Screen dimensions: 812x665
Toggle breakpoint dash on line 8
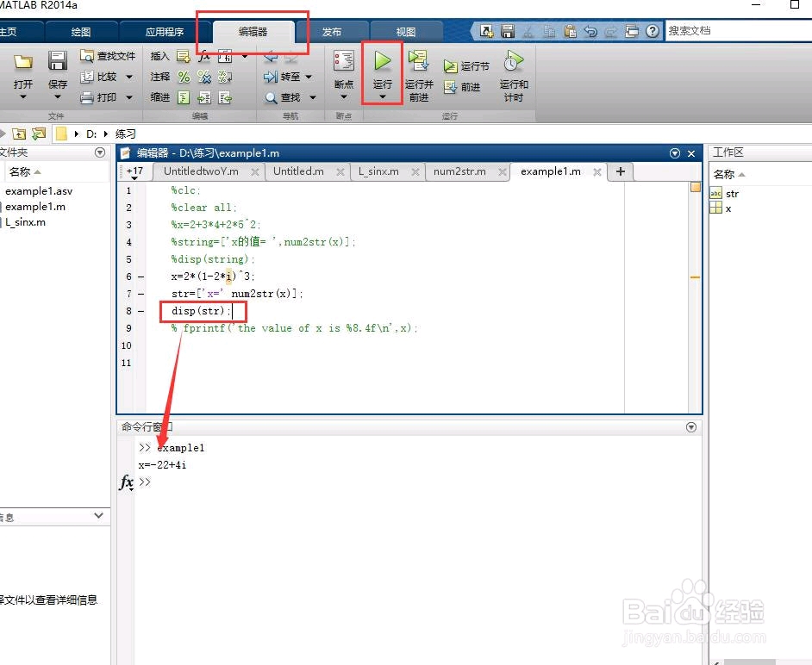point(141,311)
